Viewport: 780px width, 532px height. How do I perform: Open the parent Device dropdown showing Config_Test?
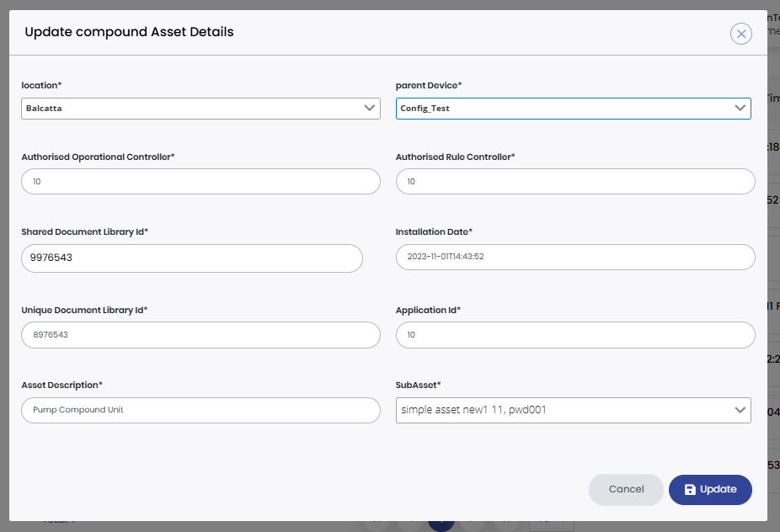573,108
